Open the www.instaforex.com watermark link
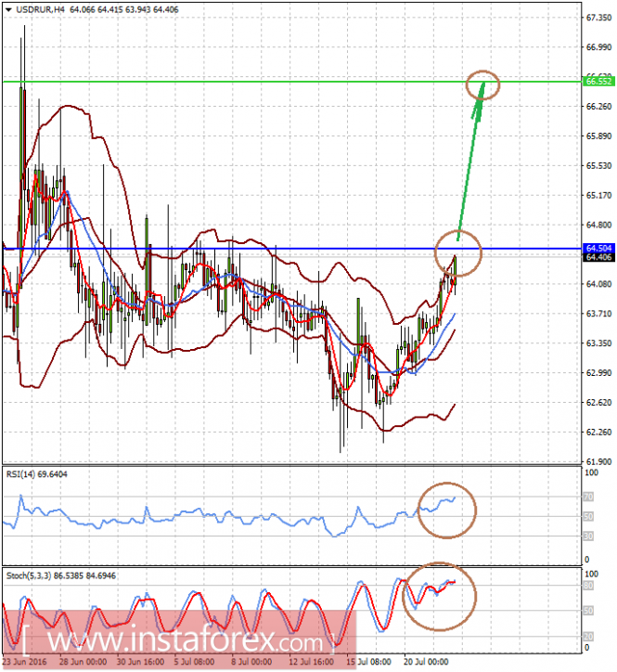 pos(180,640)
